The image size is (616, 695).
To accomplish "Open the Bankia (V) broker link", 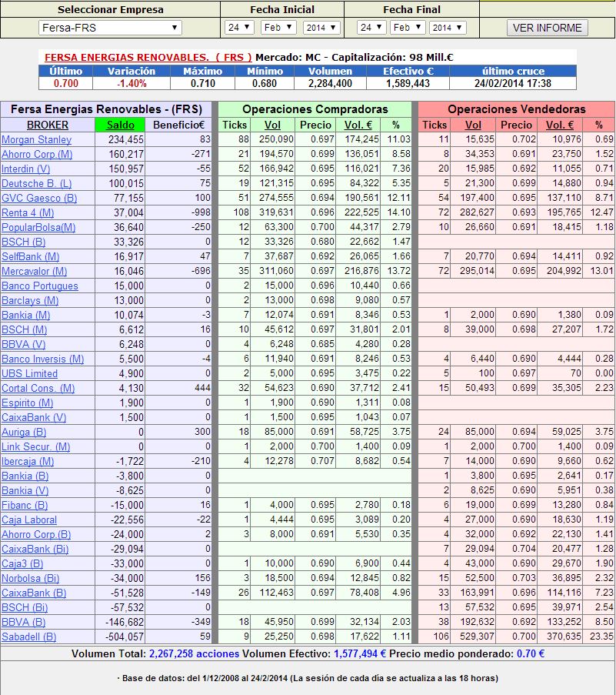I will (x=25, y=491).
